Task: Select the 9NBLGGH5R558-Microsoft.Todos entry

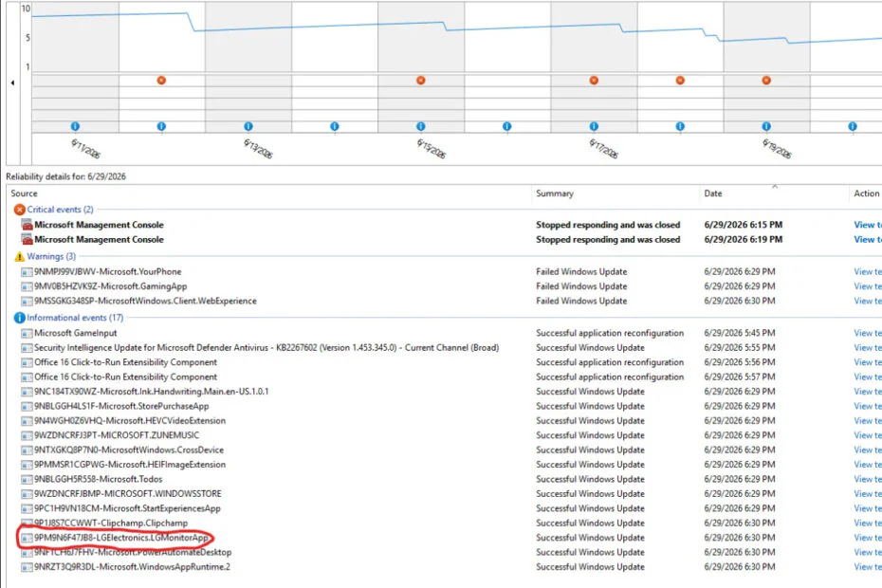Action: click(x=99, y=479)
